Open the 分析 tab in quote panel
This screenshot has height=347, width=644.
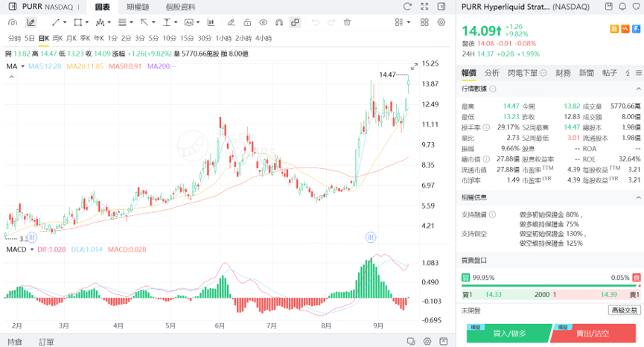tap(491, 73)
